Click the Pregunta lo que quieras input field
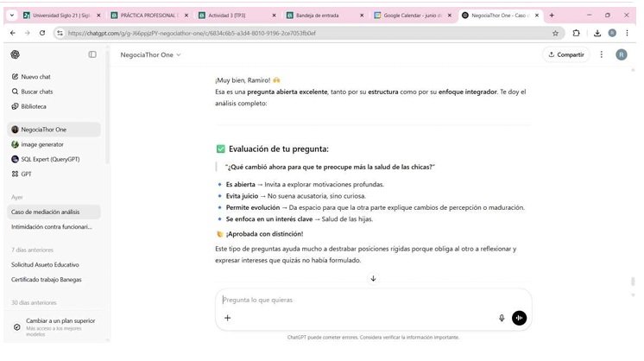The width and height of the screenshot is (644, 361). (x=363, y=300)
